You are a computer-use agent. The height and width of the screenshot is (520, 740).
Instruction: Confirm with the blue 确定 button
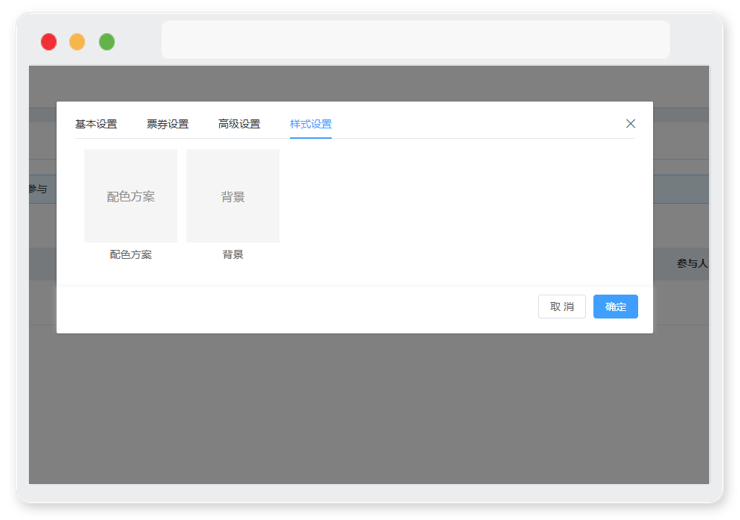pos(615,307)
